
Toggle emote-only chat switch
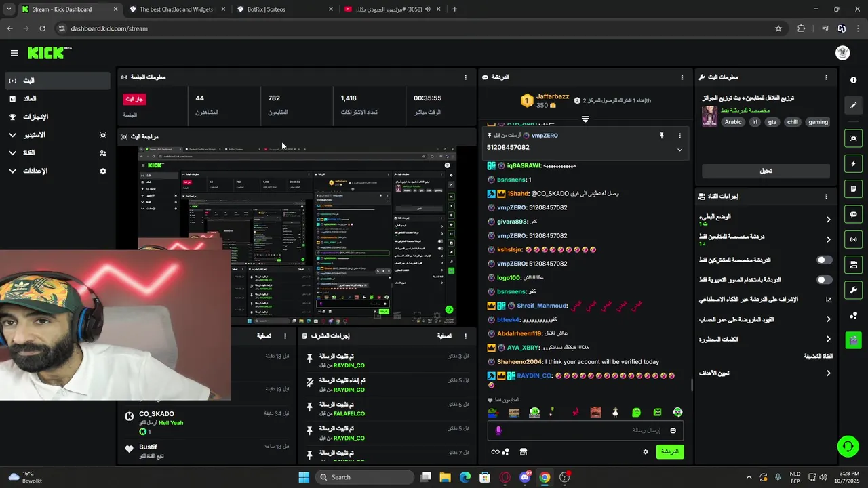pyautogui.click(x=824, y=280)
